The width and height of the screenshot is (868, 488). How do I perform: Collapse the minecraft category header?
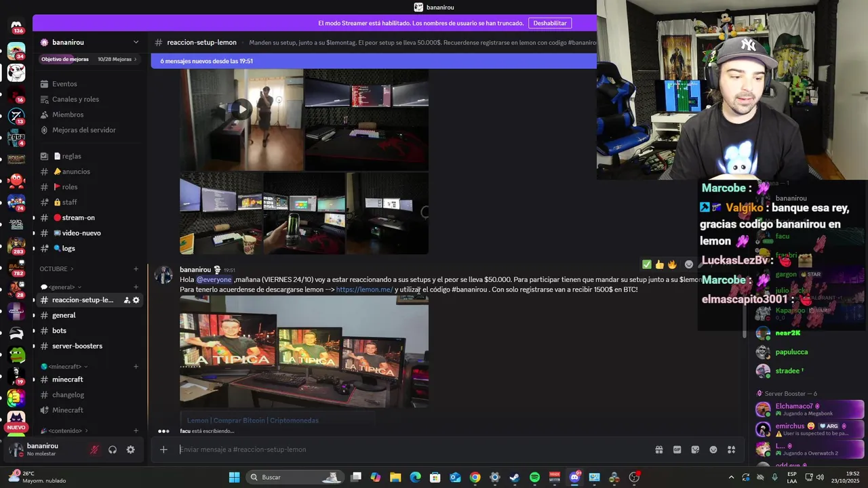(64, 367)
